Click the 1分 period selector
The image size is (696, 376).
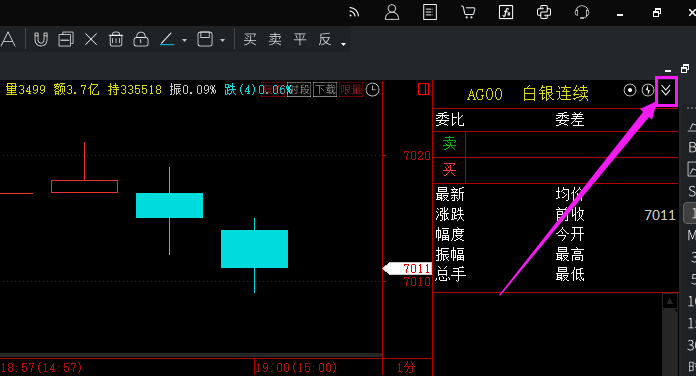tap(406, 368)
